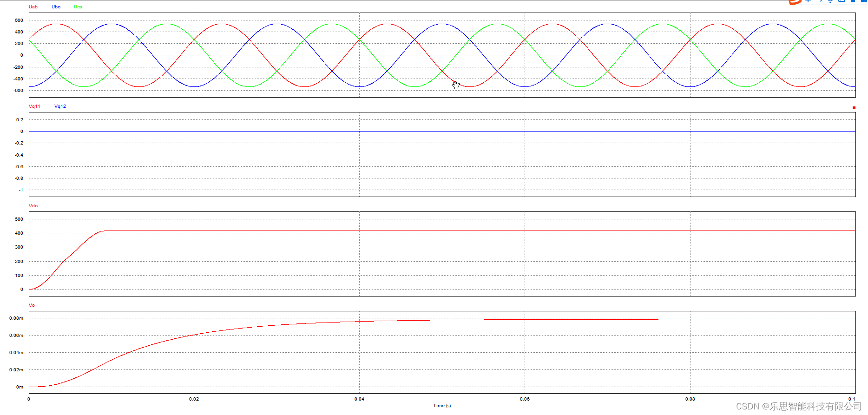Select the Uca curve legend label
This screenshot has height=415, width=868.
78,7
